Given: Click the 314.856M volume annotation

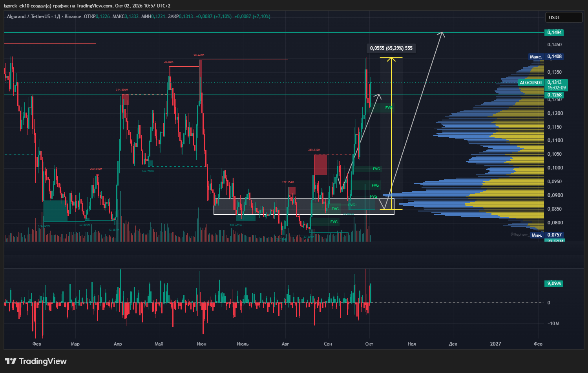Looking at the screenshot, I should [x=122, y=90].
